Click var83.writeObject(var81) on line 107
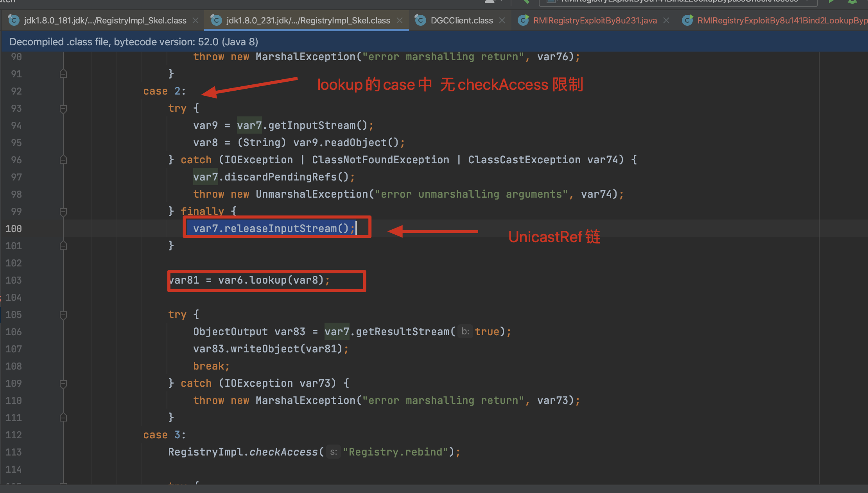Screen dimensions: 868x493 268,349
